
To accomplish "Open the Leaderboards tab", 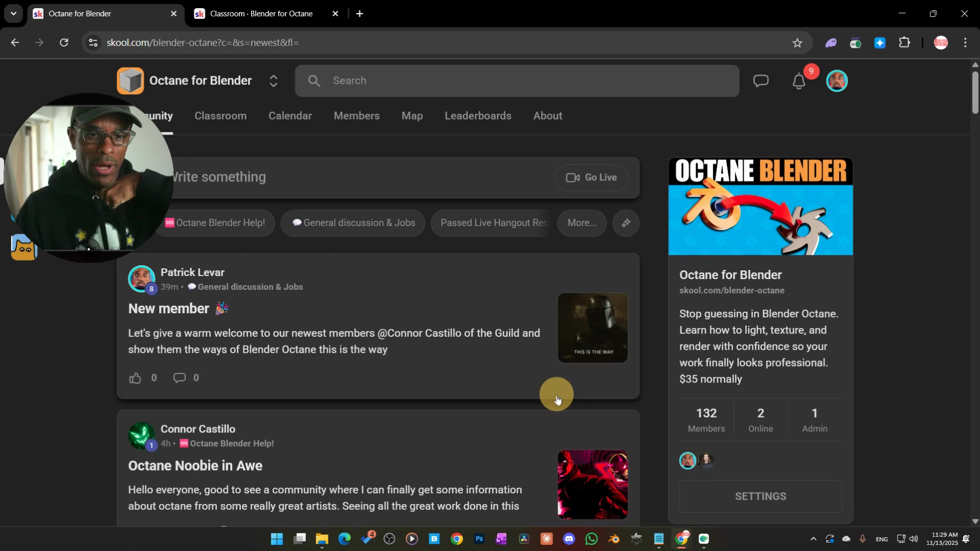I will click(478, 116).
